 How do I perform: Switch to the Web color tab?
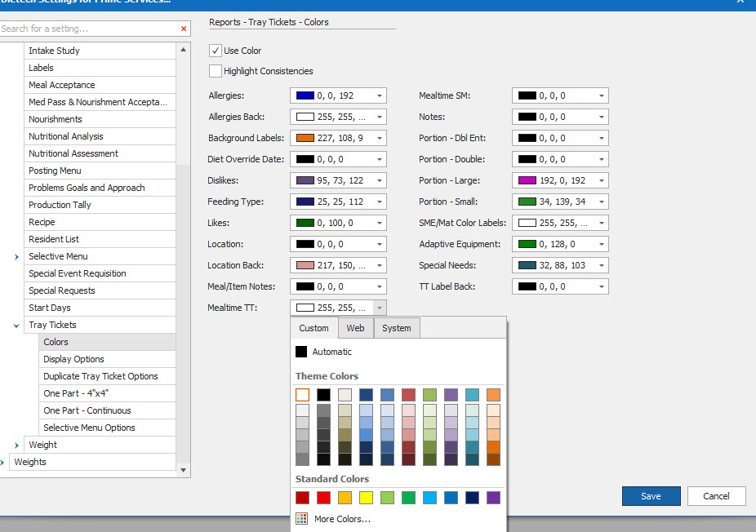(x=355, y=328)
